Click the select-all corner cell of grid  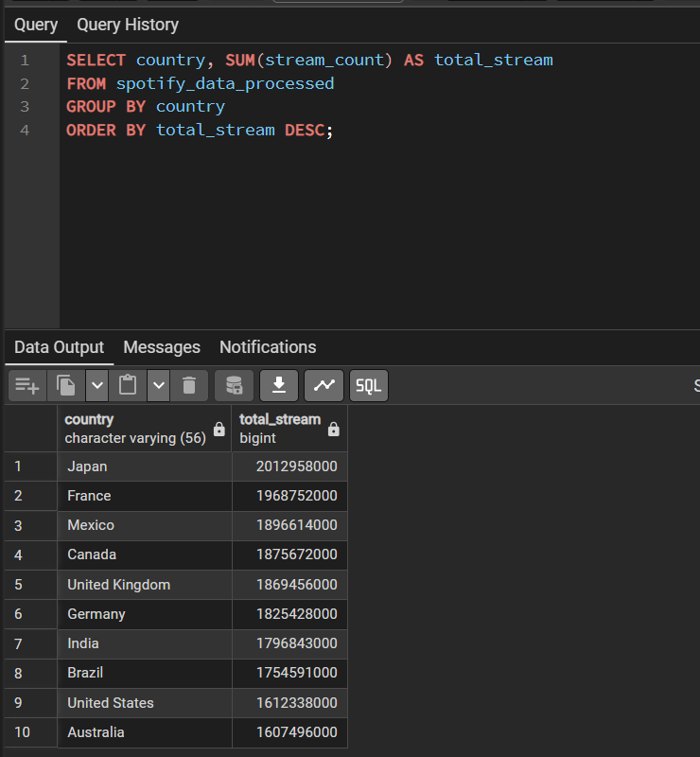point(31,429)
